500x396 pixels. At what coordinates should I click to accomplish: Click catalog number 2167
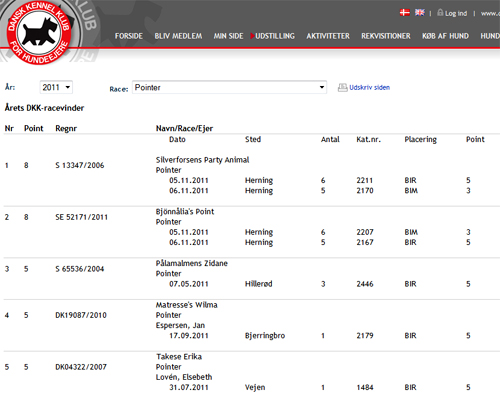(x=365, y=242)
